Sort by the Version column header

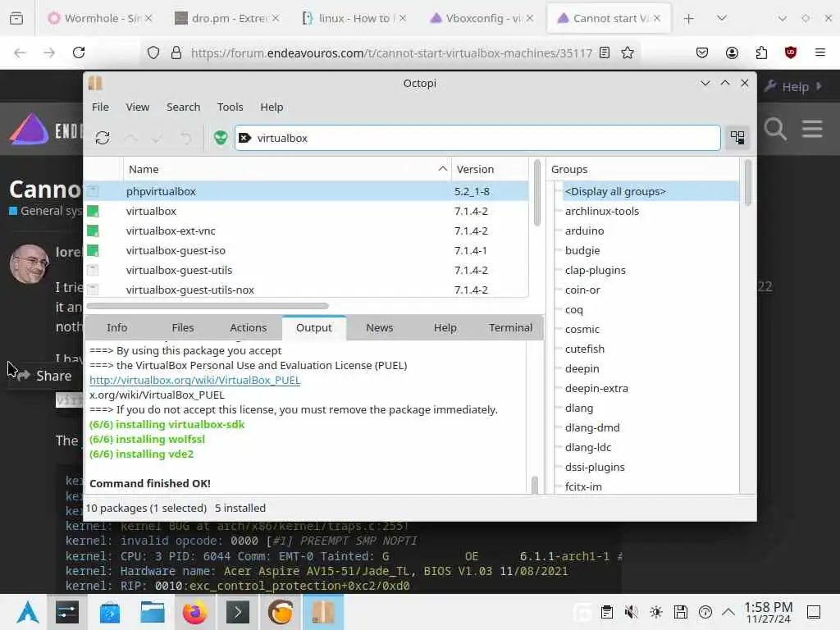coord(490,169)
